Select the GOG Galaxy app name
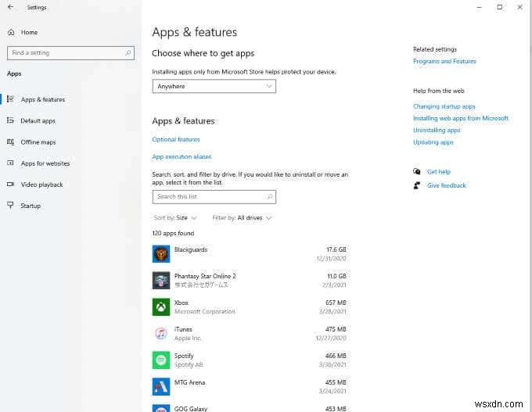Screen dimensions: 532x412 (x=191, y=409)
